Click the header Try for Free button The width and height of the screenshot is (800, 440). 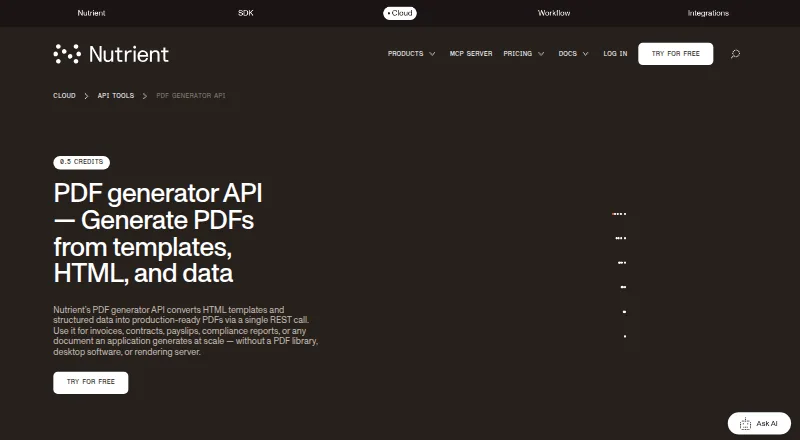click(676, 54)
